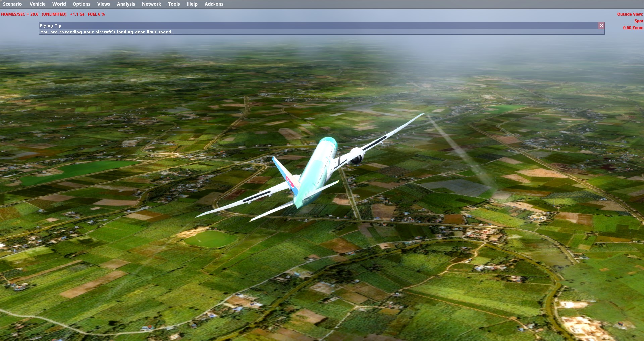Click the landing gear limit speed warning text
The image size is (644, 341).
tap(107, 32)
